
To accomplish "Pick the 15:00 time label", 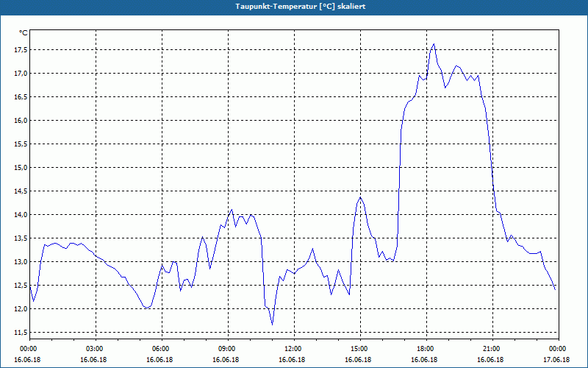I will 359,349.
